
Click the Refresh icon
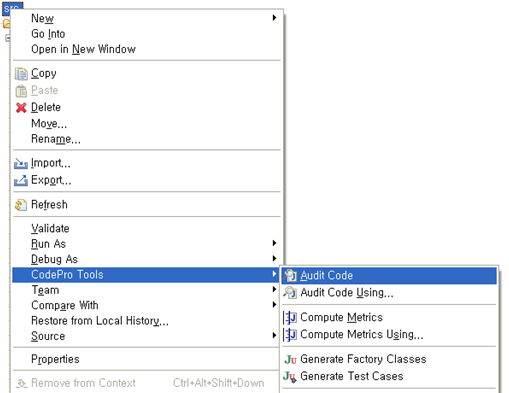[21, 205]
